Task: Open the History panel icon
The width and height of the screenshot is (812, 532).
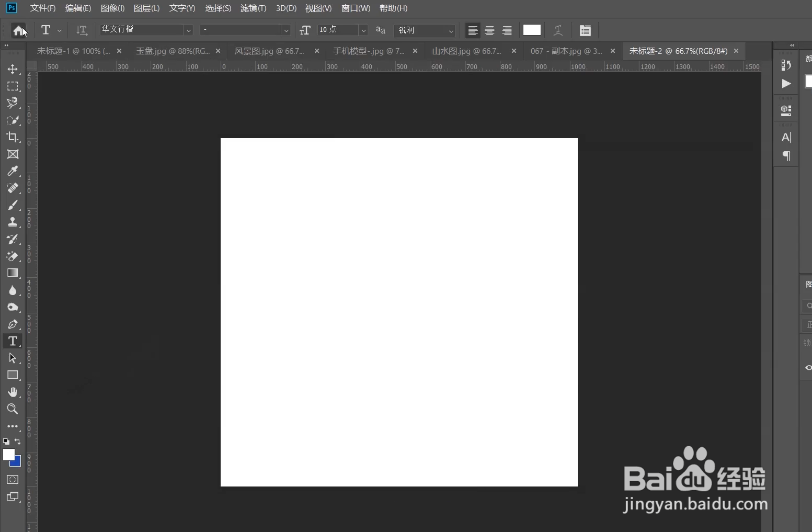Action: (x=786, y=65)
